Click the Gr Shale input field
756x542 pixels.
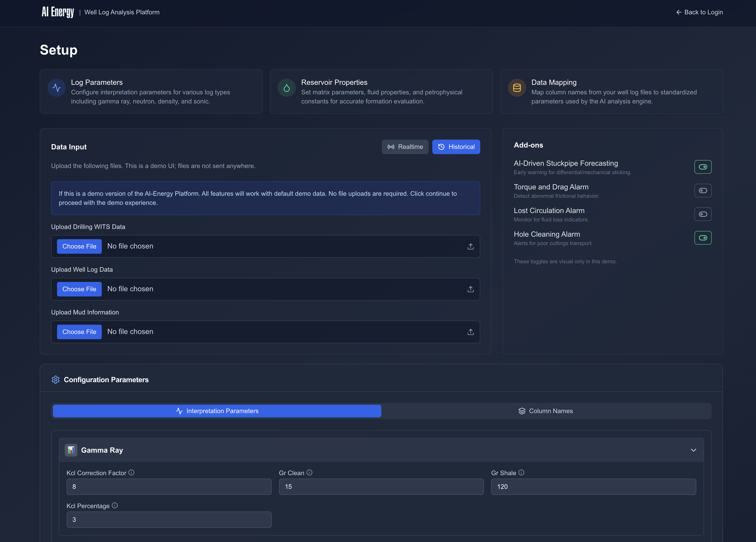(593, 487)
